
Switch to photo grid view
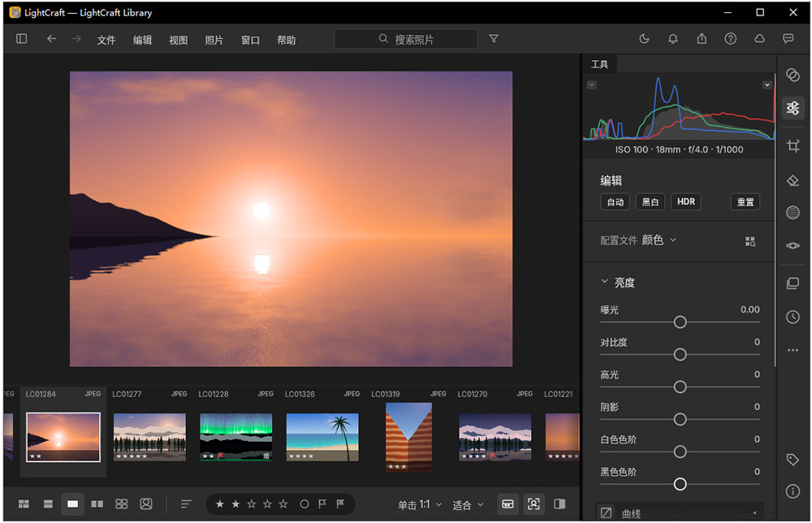pos(24,504)
